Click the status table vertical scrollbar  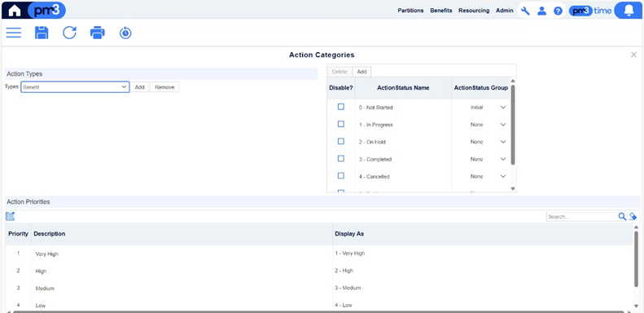coord(513,125)
